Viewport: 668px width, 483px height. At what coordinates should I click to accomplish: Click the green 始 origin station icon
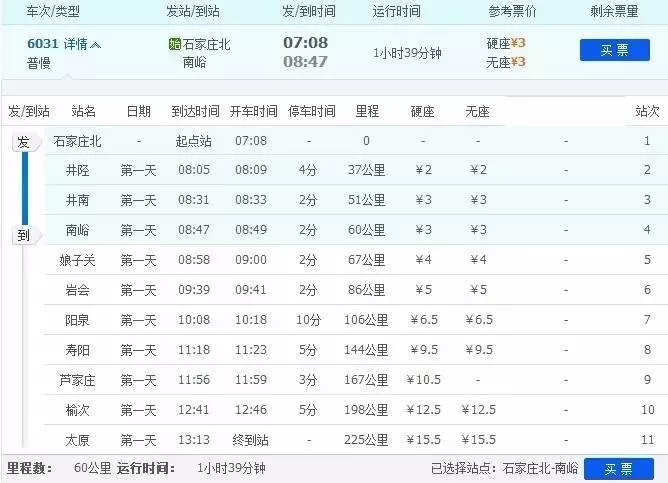coord(175,44)
